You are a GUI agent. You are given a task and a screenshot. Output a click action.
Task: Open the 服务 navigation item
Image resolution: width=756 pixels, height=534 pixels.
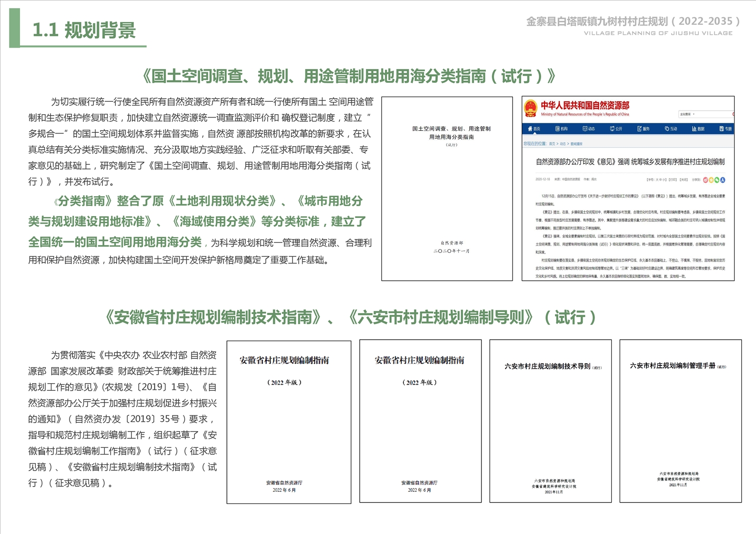(643, 129)
